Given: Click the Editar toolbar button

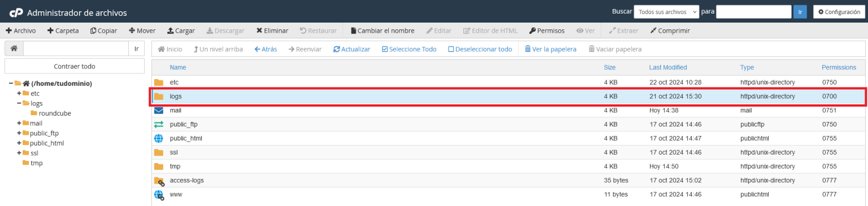Looking at the screenshot, I should pyautogui.click(x=439, y=30).
